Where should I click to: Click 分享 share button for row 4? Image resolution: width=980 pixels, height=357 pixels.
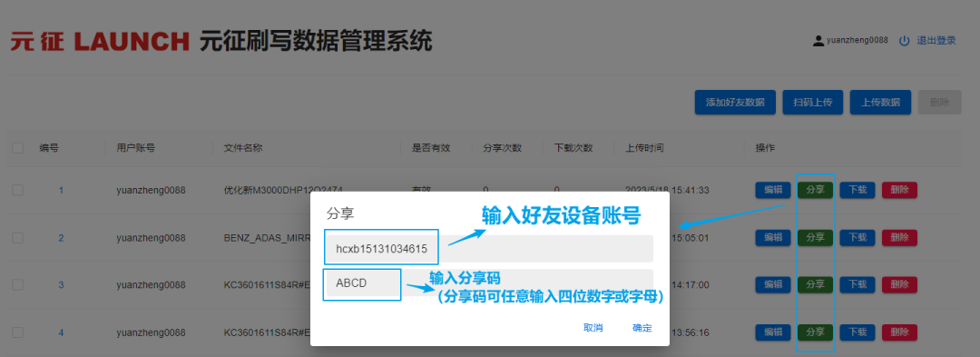[815, 332]
